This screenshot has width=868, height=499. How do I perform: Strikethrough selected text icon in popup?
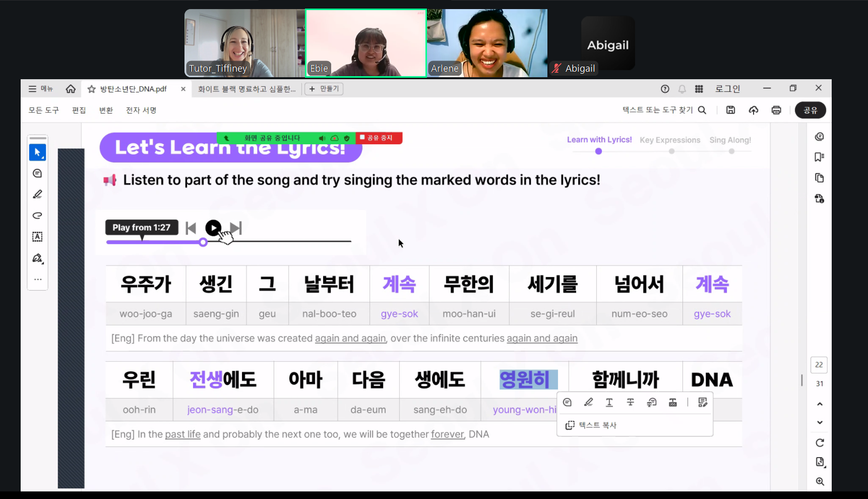631,402
